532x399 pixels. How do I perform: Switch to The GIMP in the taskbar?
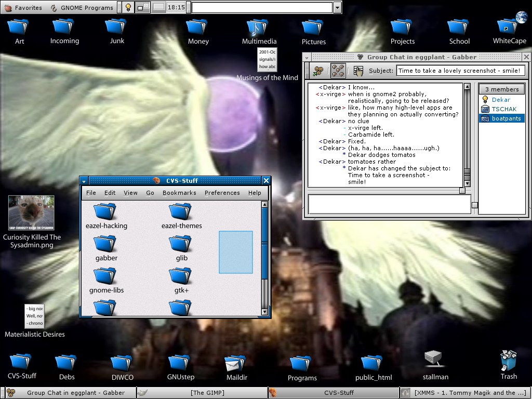[x=202, y=393]
